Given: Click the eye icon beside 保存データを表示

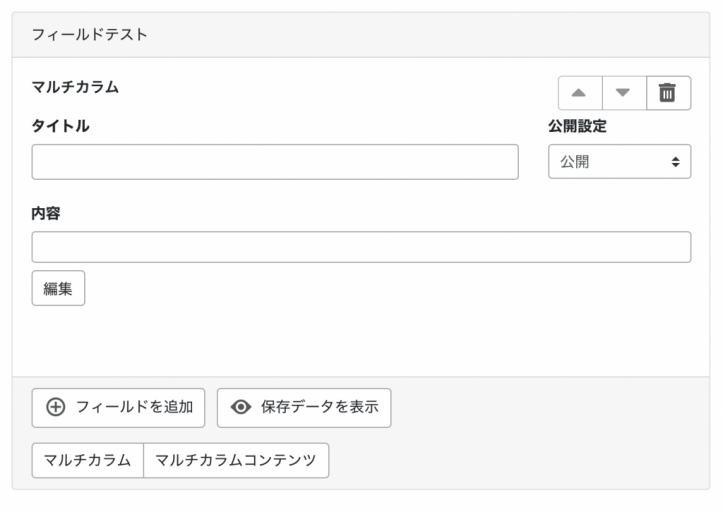Looking at the screenshot, I should 241,407.
